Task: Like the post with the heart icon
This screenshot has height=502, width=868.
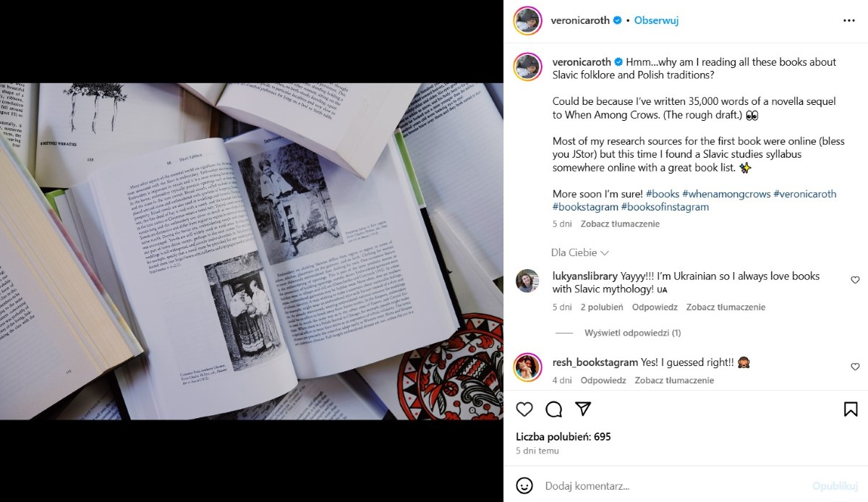Action: coord(524,409)
